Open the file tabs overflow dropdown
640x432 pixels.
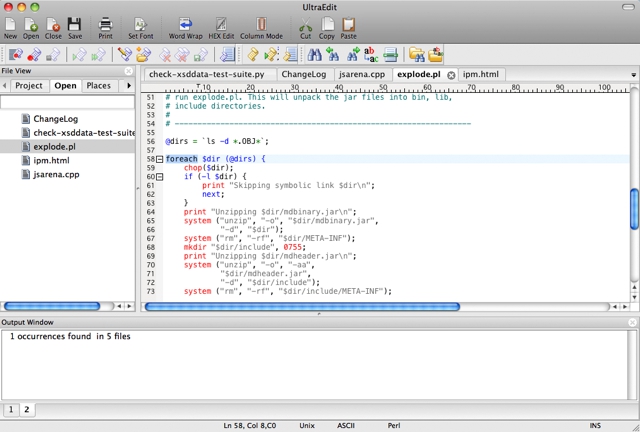coord(633,75)
